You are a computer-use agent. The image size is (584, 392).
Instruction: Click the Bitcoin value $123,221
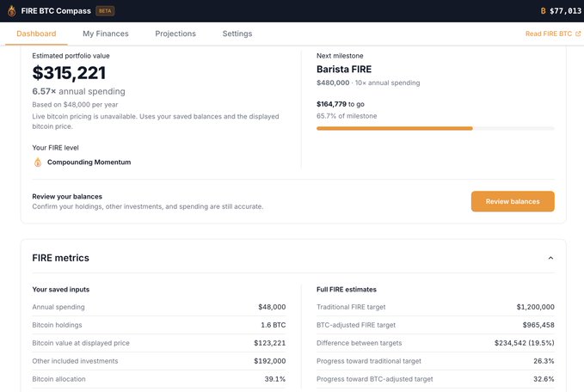270,343
